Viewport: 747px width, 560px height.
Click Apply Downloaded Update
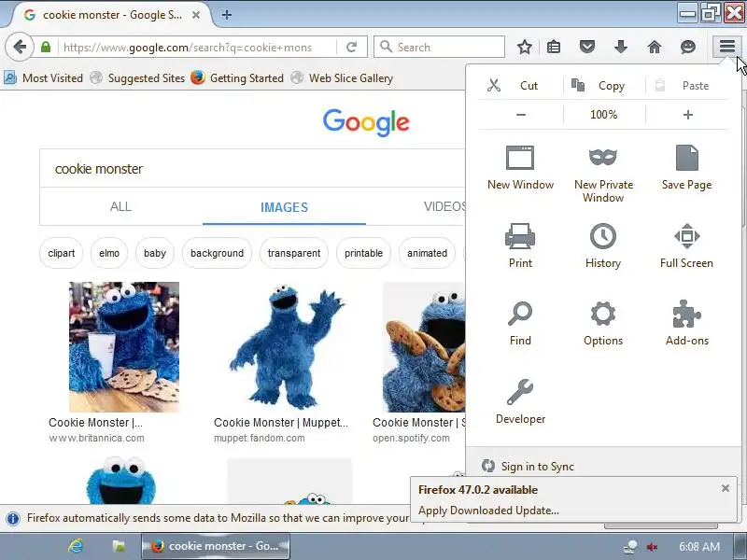pos(488,511)
